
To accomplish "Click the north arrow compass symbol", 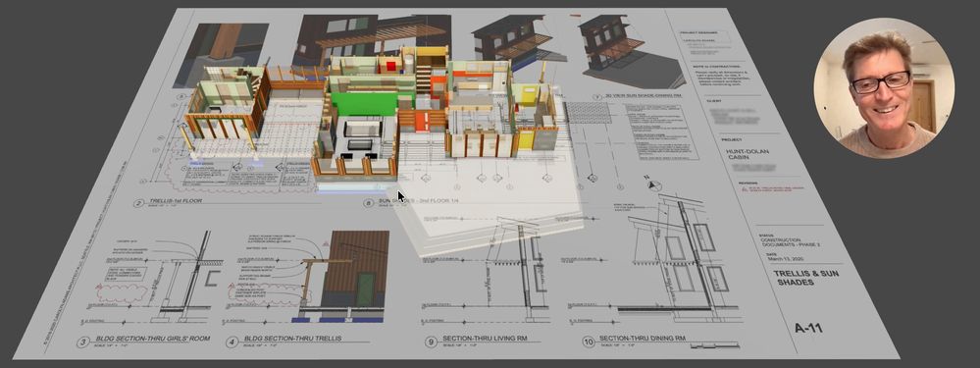I will click(654, 184).
